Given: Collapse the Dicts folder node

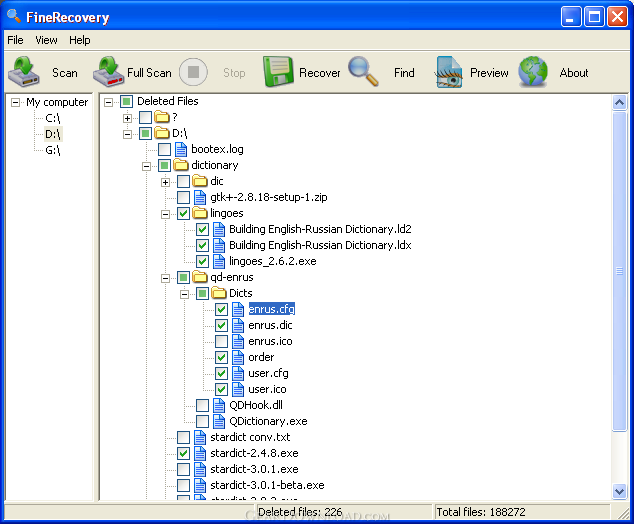Looking at the screenshot, I should click(184, 294).
